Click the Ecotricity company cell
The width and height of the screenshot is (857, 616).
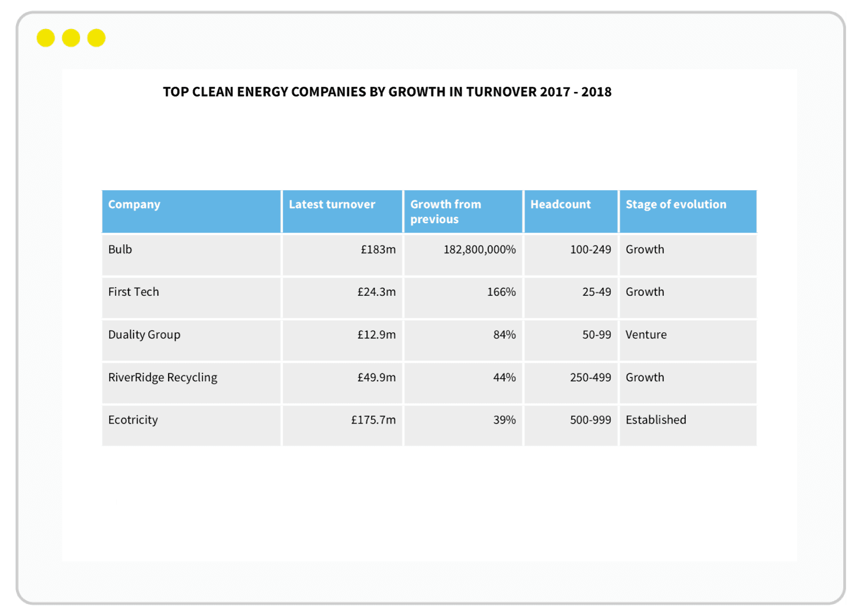coord(191,425)
